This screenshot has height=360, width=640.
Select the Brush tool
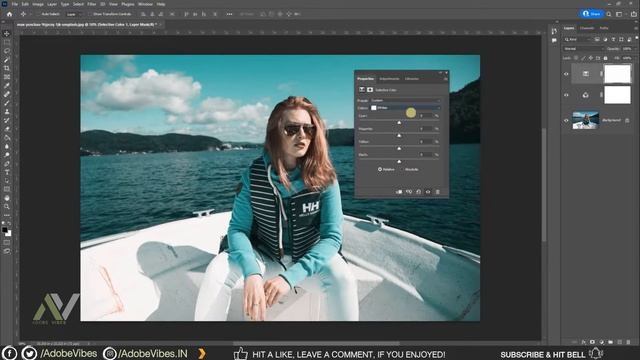[7, 103]
